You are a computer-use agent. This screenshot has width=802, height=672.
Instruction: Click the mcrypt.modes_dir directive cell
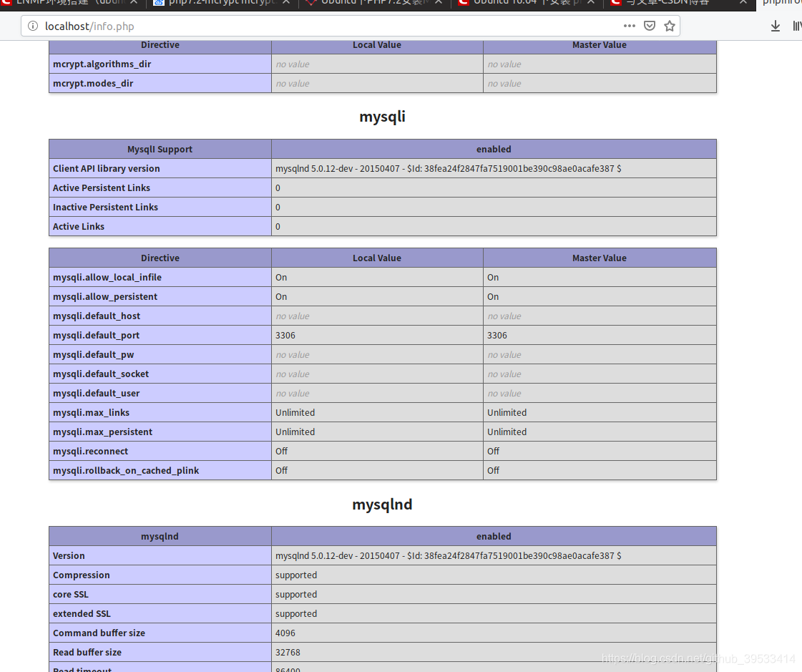coord(160,84)
